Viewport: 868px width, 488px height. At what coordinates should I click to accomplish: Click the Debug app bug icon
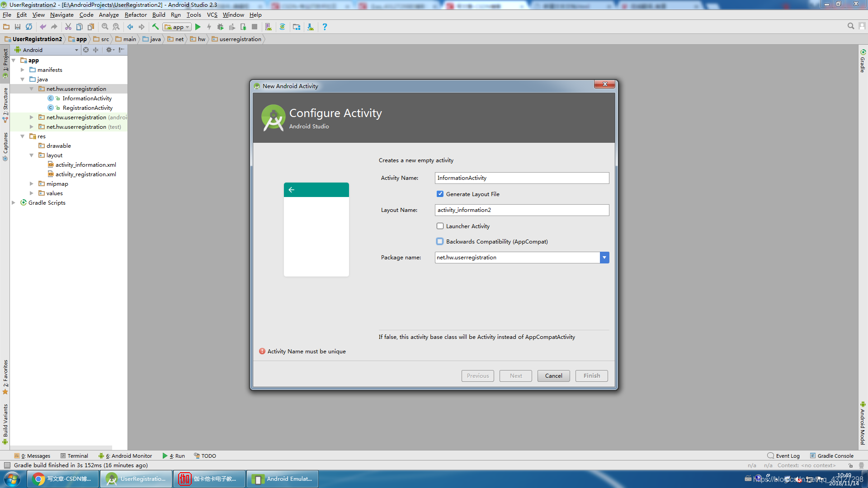[220, 27]
